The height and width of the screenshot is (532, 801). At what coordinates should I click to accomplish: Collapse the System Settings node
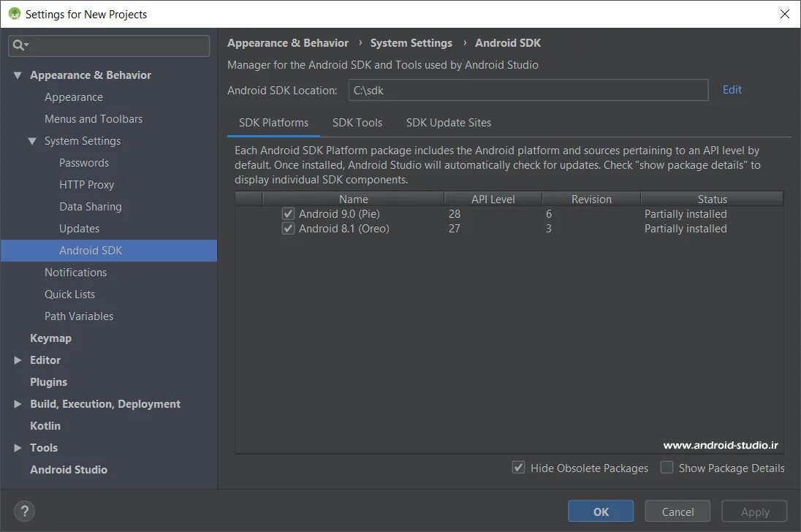[x=32, y=141]
